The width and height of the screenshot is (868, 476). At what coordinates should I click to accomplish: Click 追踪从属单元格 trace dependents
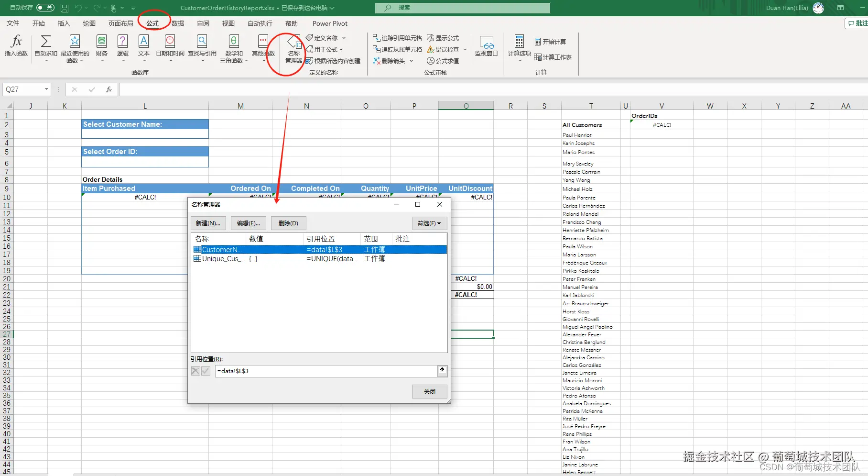point(397,49)
